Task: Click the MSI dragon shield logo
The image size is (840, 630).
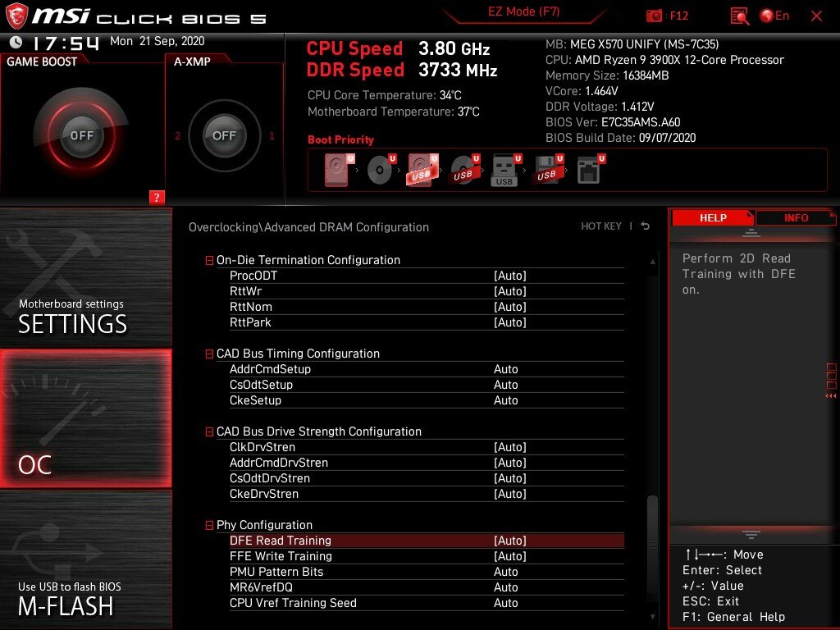Action: [16, 16]
